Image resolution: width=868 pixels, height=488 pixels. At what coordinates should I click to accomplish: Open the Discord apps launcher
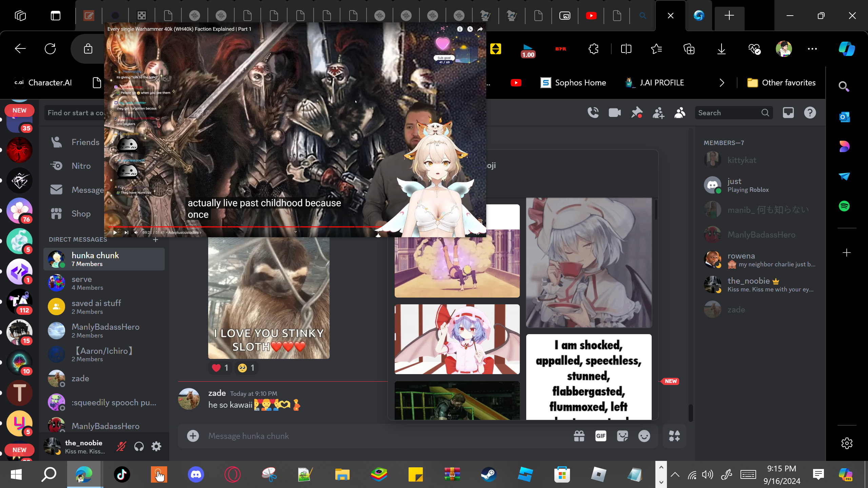pyautogui.click(x=674, y=436)
